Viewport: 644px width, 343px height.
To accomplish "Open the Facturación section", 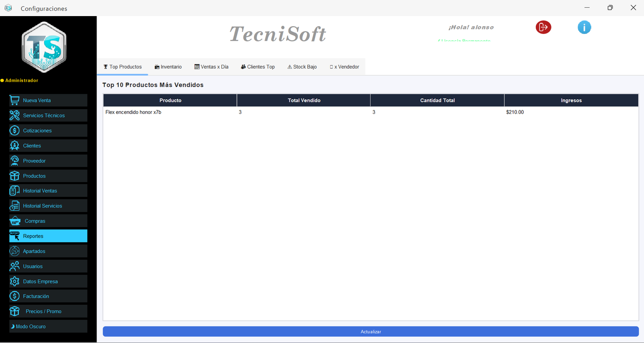I will coord(48,296).
